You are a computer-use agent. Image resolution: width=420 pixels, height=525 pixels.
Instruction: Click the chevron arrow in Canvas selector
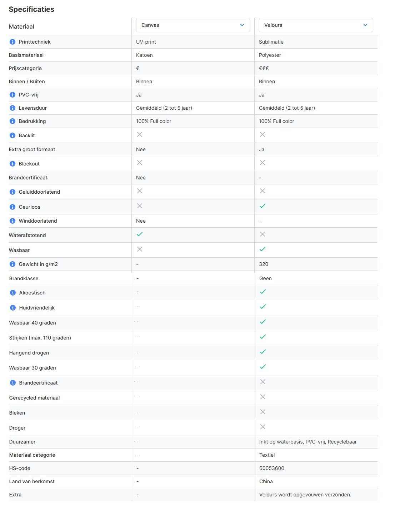tap(242, 25)
